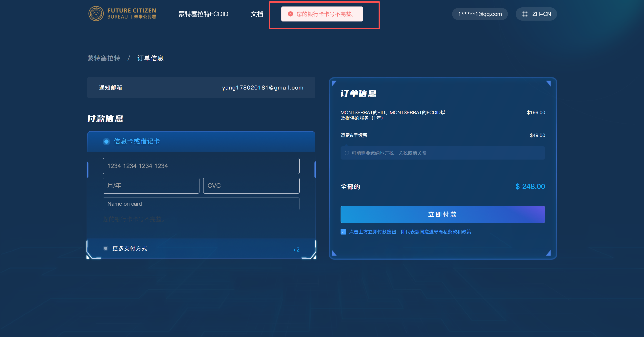This screenshot has height=337, width=644.
Task: Click the red error icon in alert
Action: point(290,14)
